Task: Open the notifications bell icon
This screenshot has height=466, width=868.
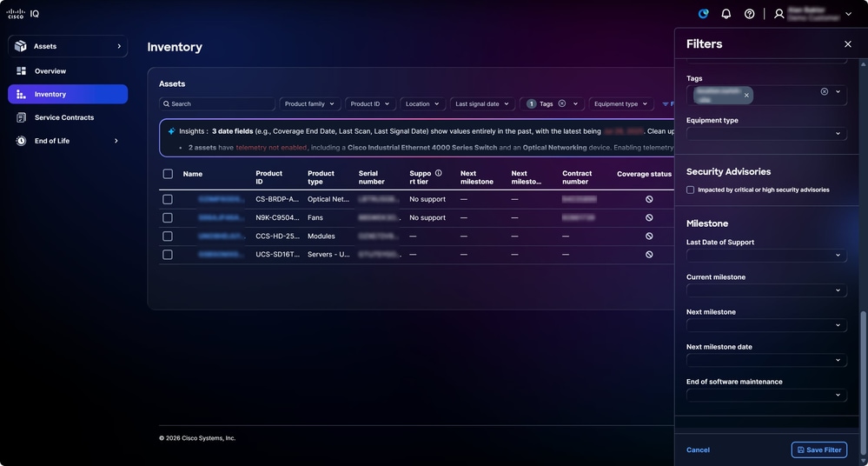Action: pyautogui.click(x=726, y=14)
